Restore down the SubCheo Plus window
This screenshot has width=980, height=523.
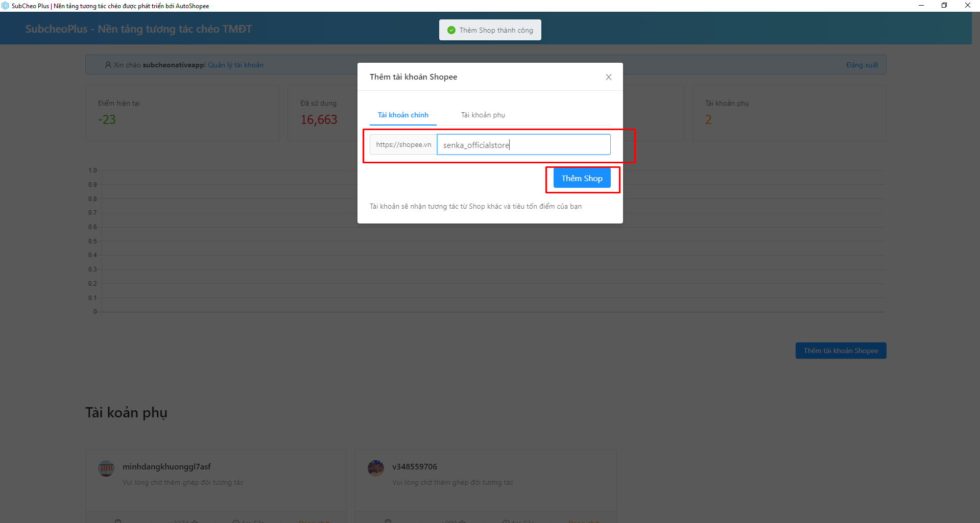(944, 6)
